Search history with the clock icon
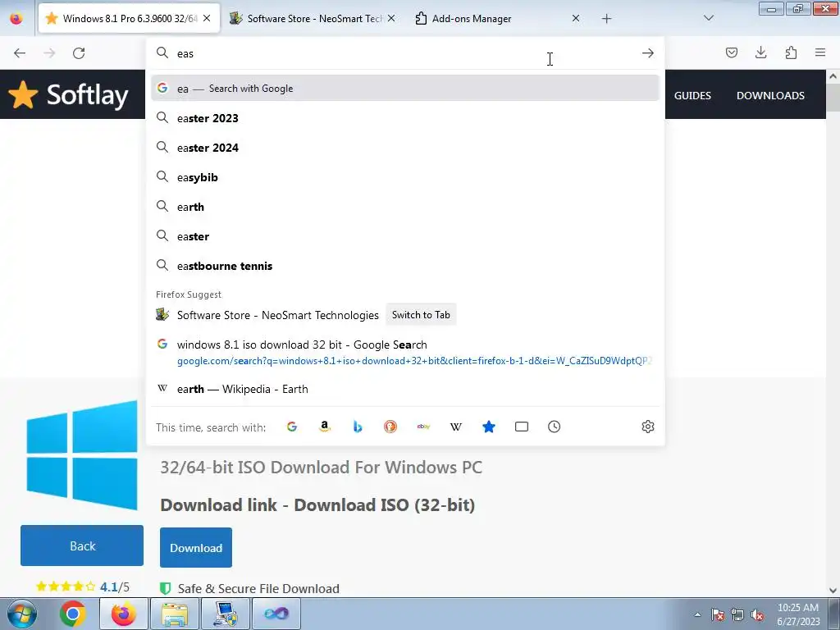 (554, 427)
